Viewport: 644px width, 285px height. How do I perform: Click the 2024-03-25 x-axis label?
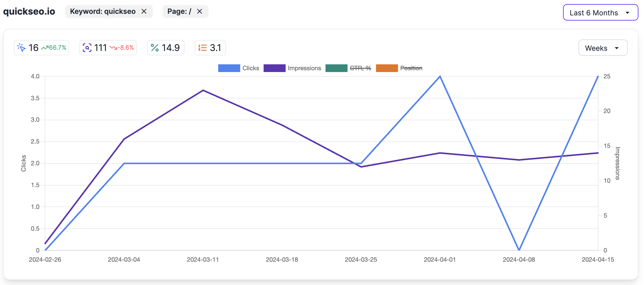(x=361, y=260)
